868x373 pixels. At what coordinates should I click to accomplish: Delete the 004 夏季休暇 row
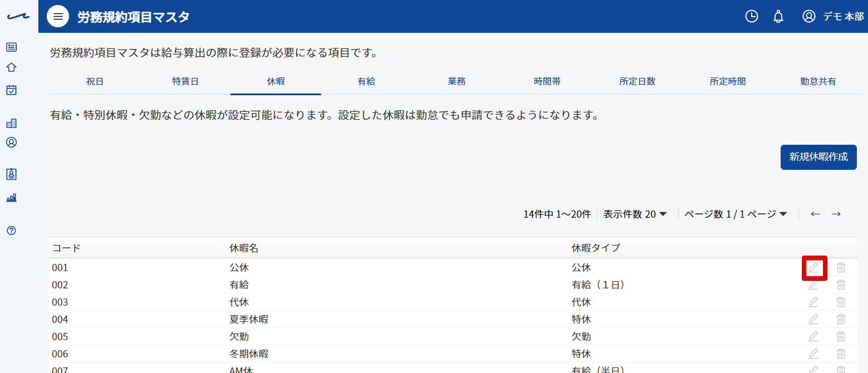coord(841,319)
